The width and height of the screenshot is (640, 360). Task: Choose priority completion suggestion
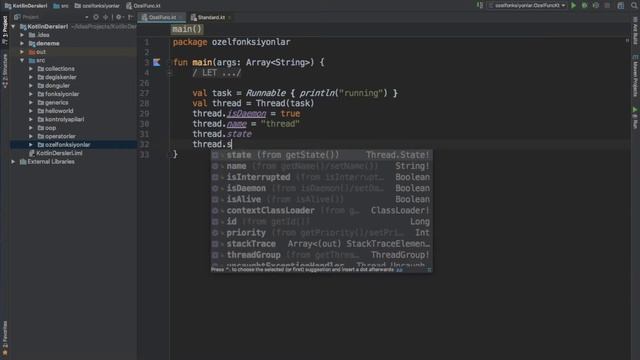(321, 233)
